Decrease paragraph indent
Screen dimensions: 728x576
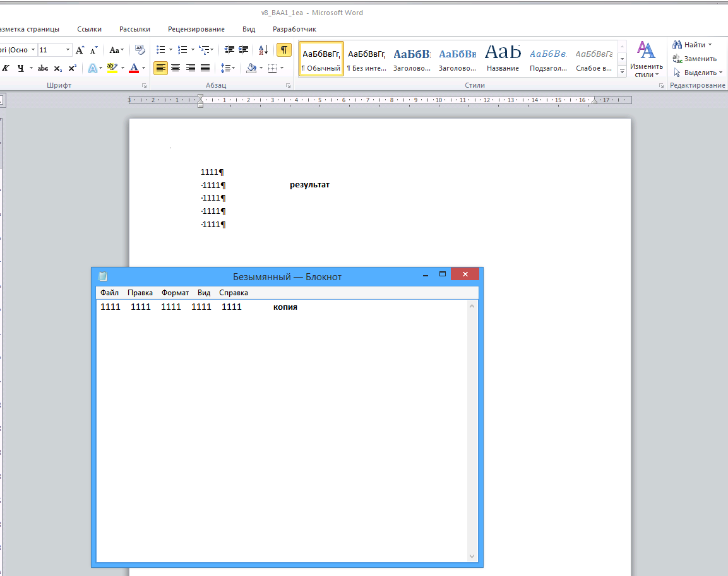point(229,50)
